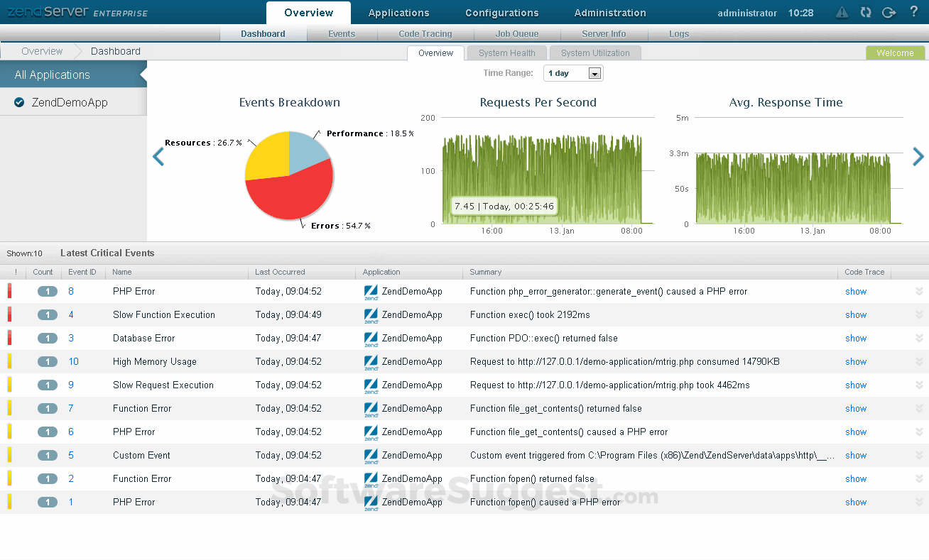Click the restart Zend Server icon

click(x=864, y=12)
